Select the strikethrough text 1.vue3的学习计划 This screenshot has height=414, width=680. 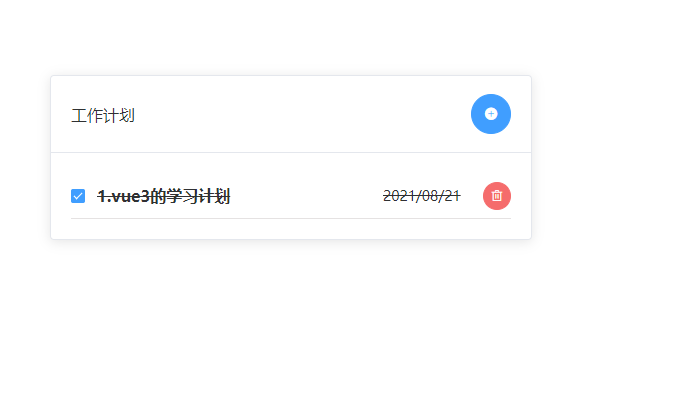164,196
